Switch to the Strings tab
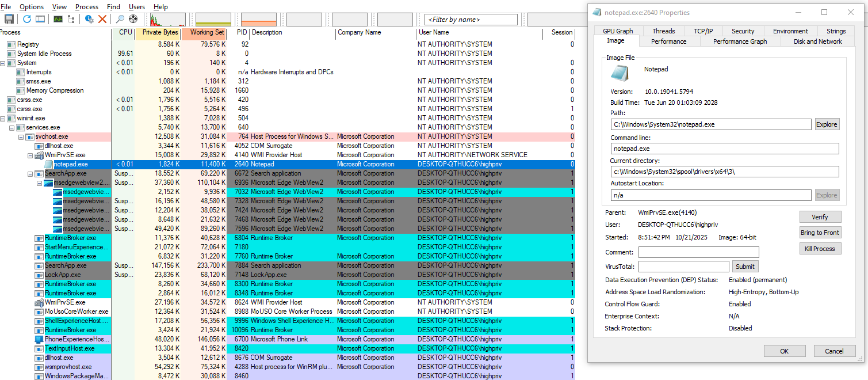 [836, 31]
